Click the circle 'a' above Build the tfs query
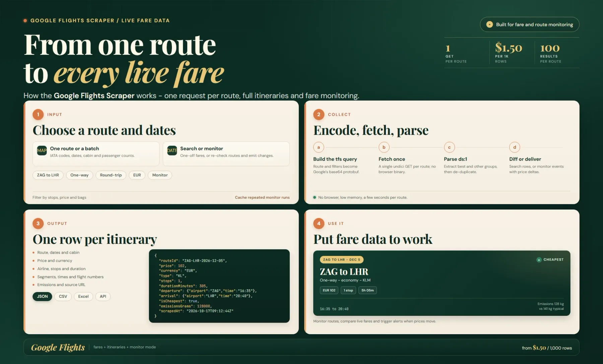Screen dimensions: 603x364 point(319,147)
